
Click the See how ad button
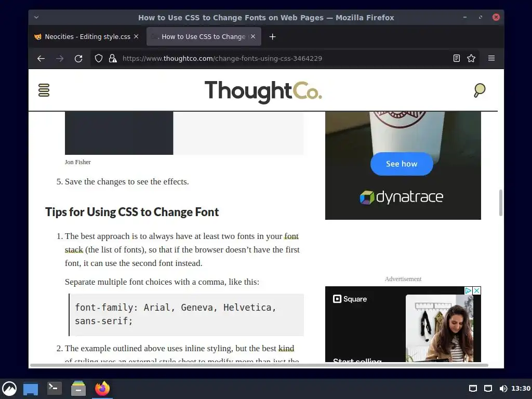(402, 164)
